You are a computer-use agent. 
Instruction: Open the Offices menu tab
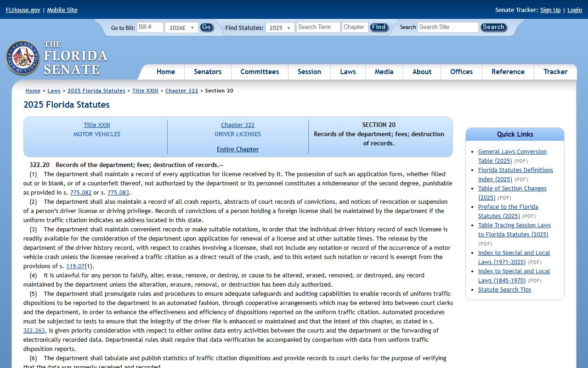[461, 72]
